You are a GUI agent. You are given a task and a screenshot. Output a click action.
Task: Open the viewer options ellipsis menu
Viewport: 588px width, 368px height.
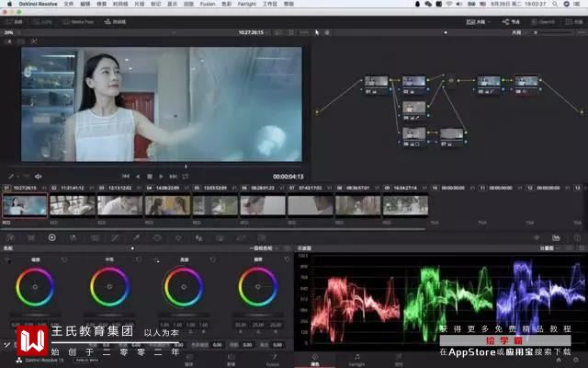pos(304,33)
